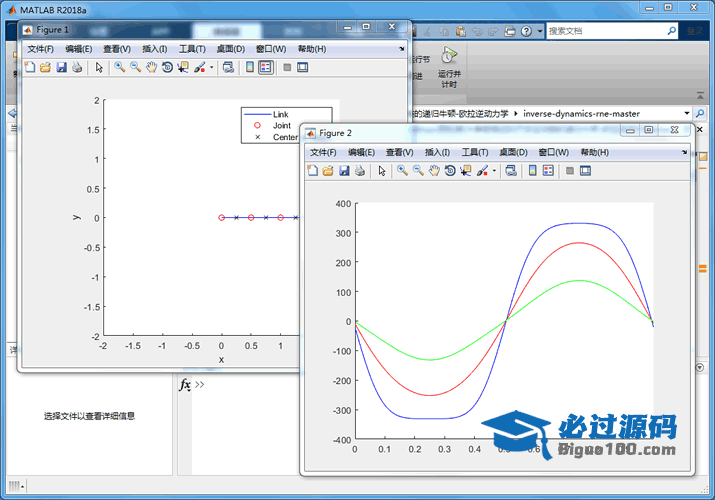Select Zoom In tool in Figure 2 toolbar
The height and width of the screenshot is (500, 715).
click(x=402, y=171)
